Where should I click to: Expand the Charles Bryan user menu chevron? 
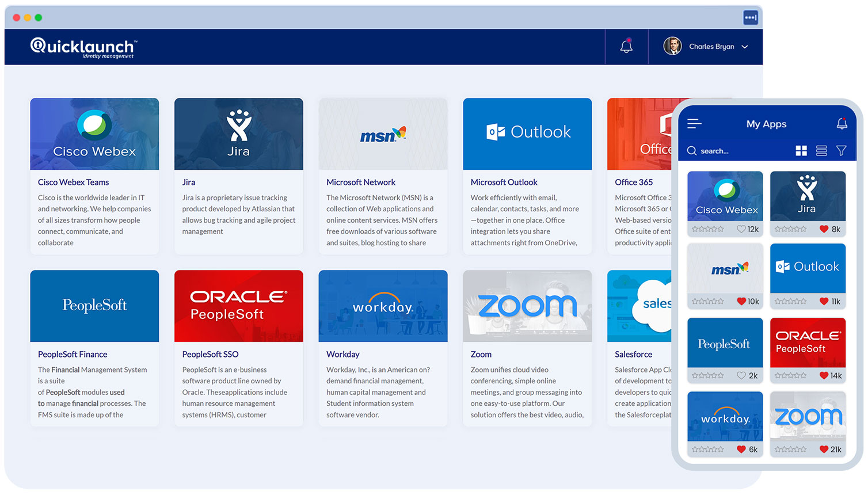[745, 47]
